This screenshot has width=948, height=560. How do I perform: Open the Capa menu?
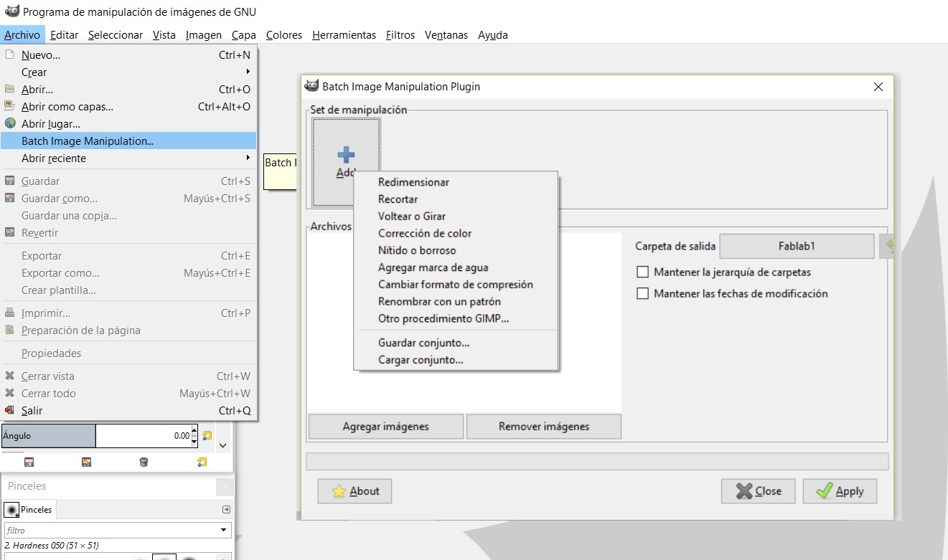coord(244,34)
